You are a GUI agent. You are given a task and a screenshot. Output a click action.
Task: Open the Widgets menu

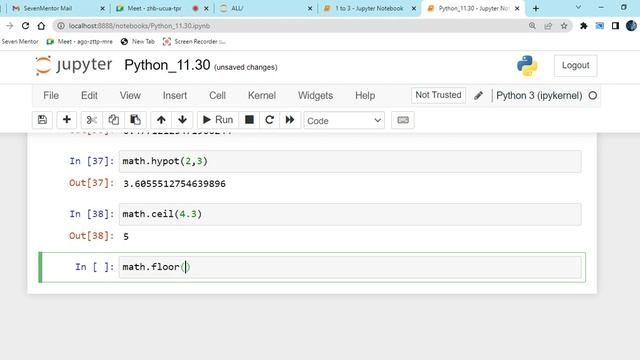[x=315, y=96]
